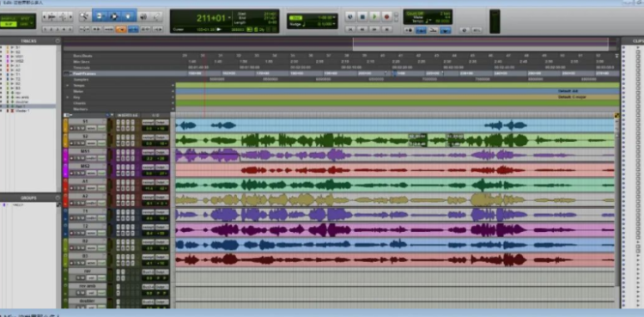The height and width of the screenshot is (317, 644).
Task: Select the Scrubber speaker tool
Action: pos(143,16)
